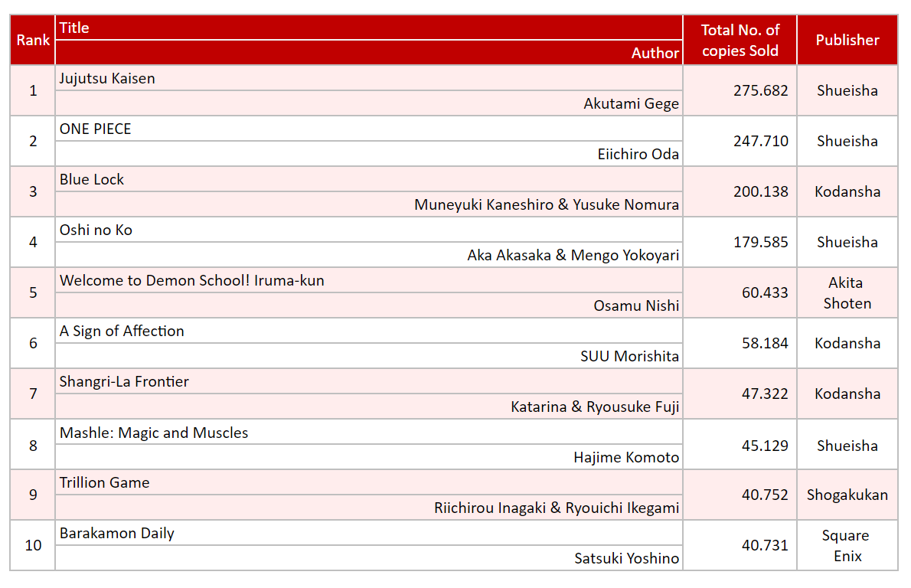Click the Oshi no Ko title
This screenshot has height=588, width=911.
[x=96, y=230]
